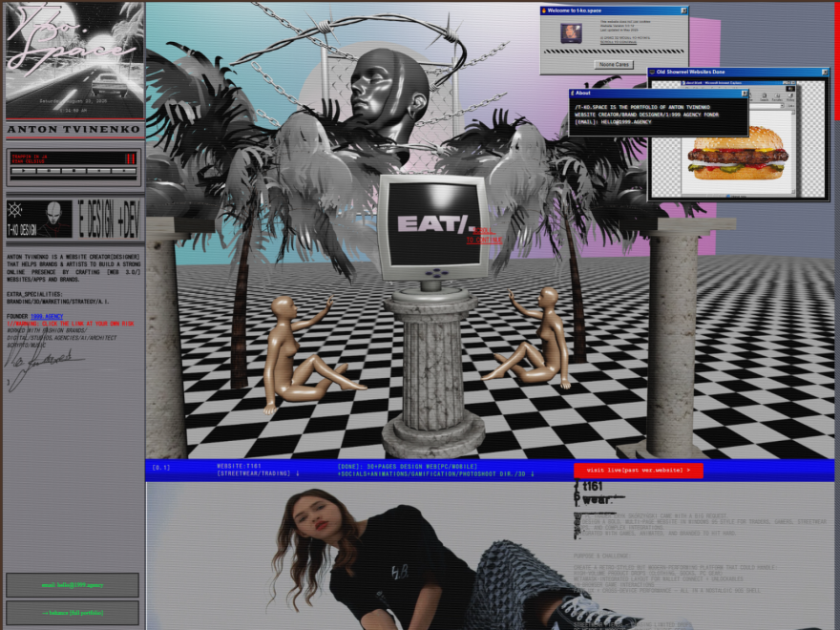840x630 pixels.
Task: Close the Old Showreel Websites Done window
Action: pos(825,72)
